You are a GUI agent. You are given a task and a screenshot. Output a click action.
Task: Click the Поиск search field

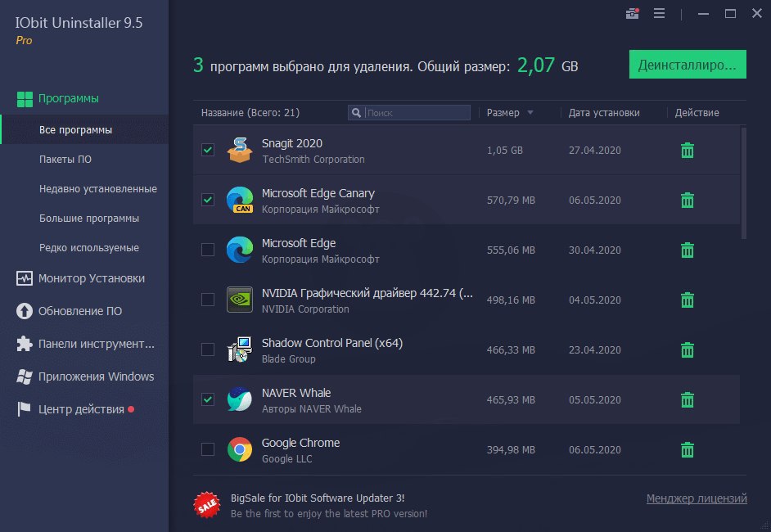tap(416, 113)
